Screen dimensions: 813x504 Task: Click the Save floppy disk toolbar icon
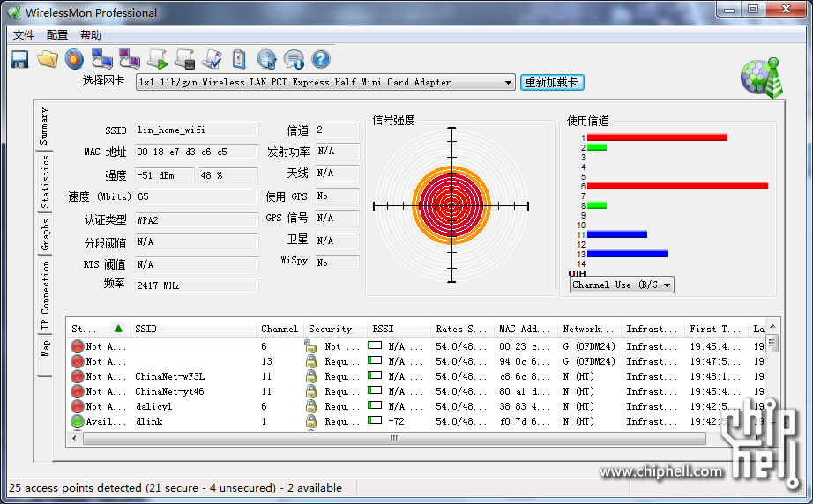(x=19, y=60)
